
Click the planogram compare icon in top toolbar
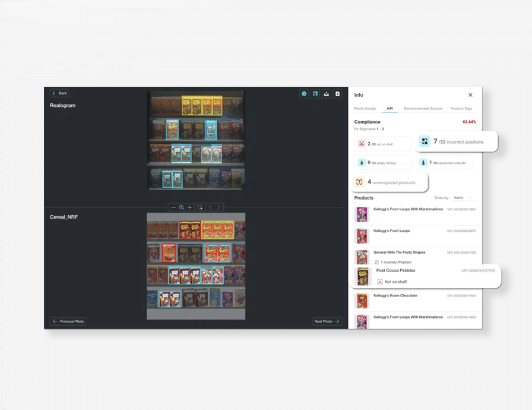point(315,94)
